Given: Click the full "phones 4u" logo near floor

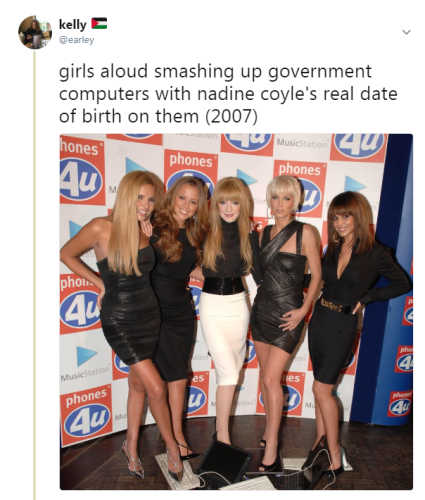Looking at the screenshot, I should [x=87, y=412].
